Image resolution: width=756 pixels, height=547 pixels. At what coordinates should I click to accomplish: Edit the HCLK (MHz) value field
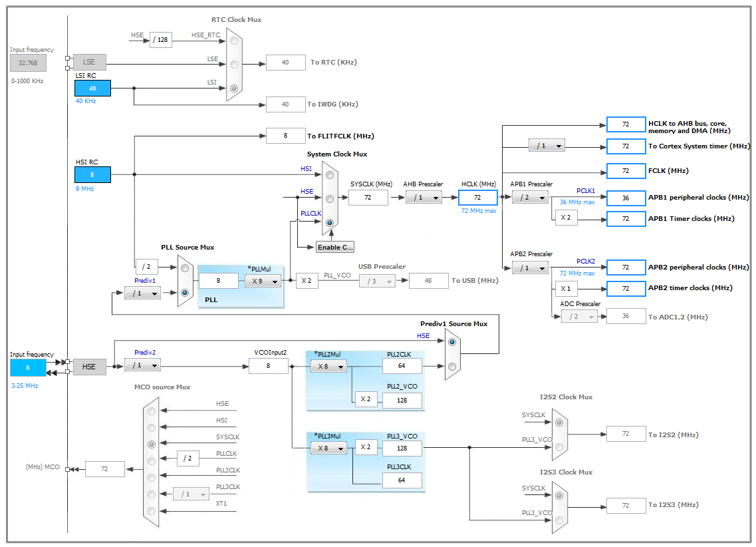478,197
